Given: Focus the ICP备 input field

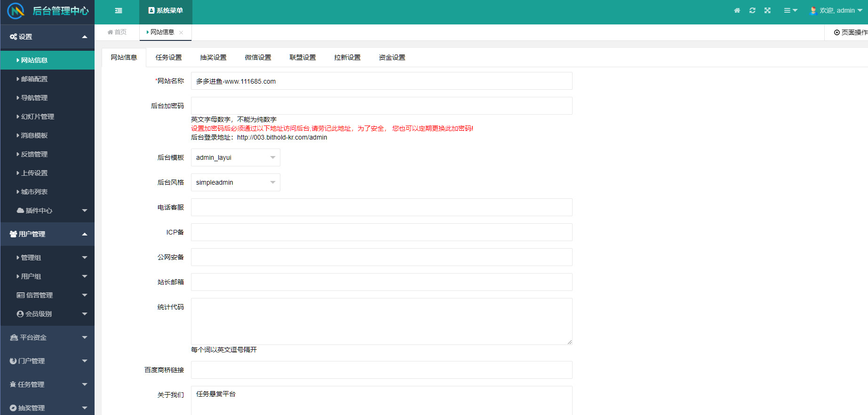Looking at the screenshot, I should point(382,232).
